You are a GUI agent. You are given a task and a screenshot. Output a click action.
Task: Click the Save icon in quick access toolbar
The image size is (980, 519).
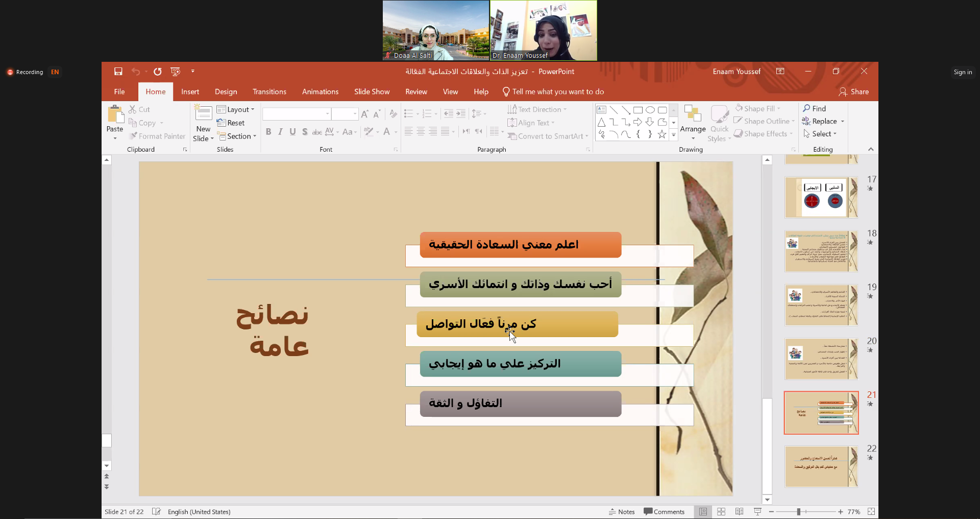[118, 72]
